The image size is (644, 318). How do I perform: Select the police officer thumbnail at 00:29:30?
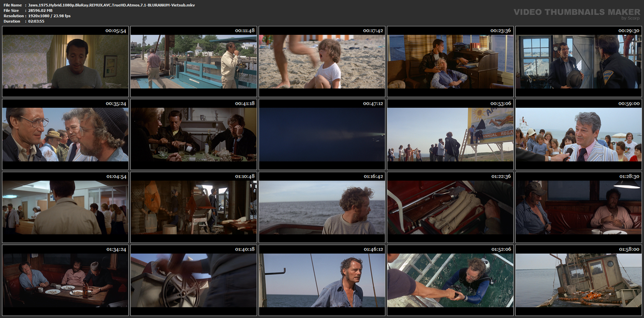coord(579,61)
